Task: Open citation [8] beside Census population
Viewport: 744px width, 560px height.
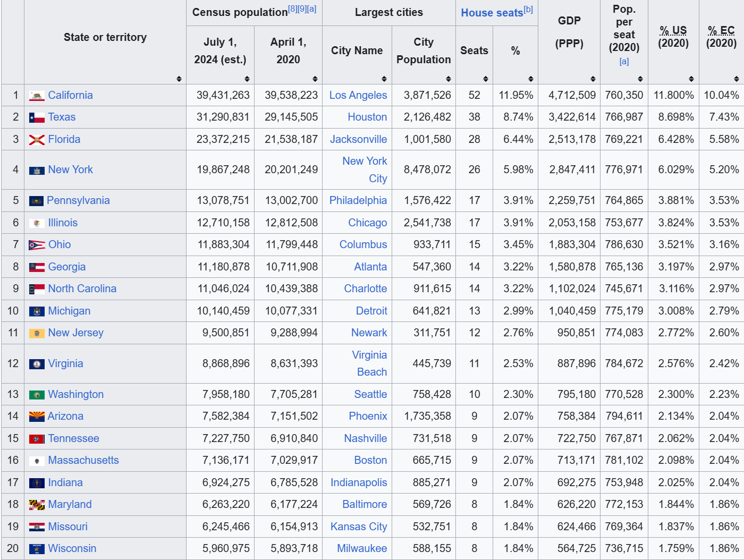Action: point(292,9)
